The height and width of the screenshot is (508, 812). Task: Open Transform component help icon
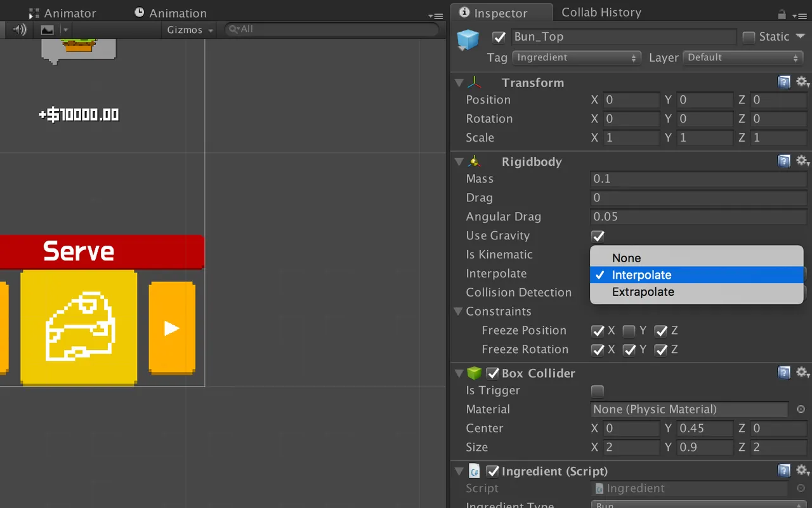click(785, 82)
